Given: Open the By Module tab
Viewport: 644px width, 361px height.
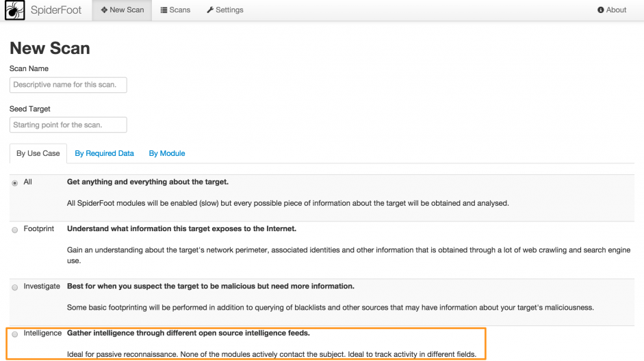Looking at the screenshot, I should [x=167, y=153].
